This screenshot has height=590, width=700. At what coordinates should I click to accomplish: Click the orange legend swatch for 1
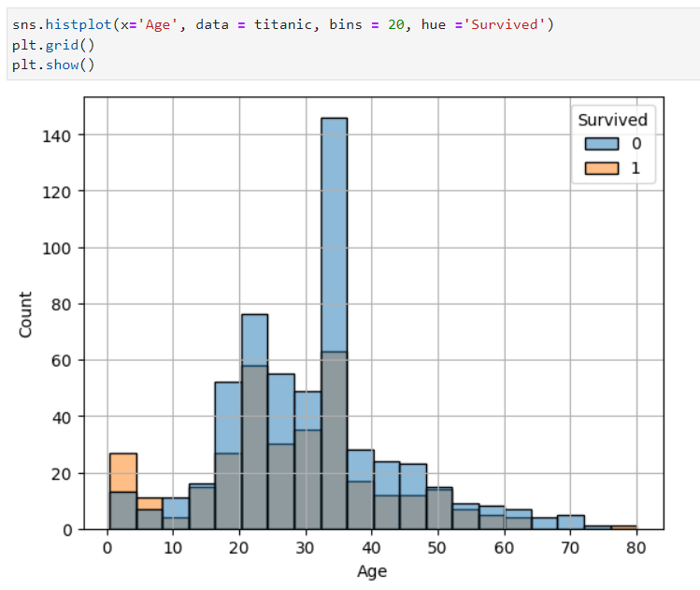coord(602,168)
